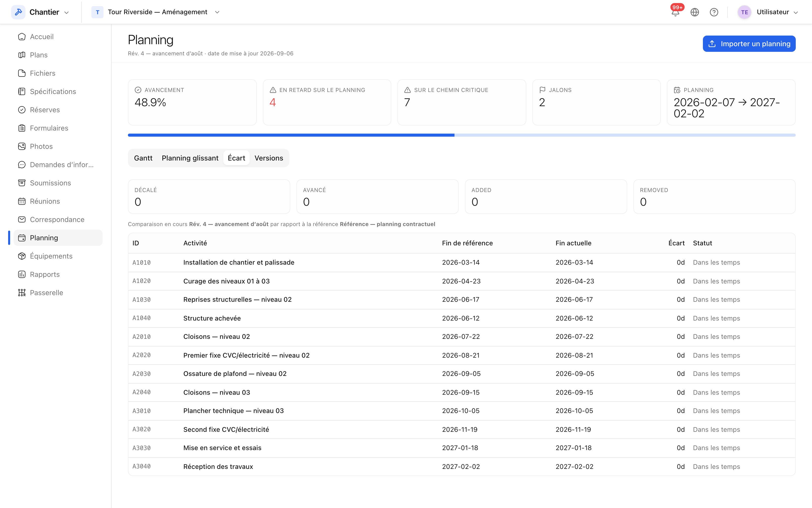The height and width of the screenshot is (508, 812).
Task: Click the Plans map icon in sidebar
Action: pos(22,55)
